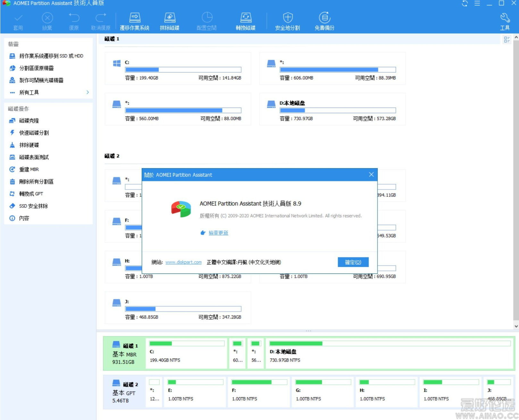The image size is (519, 420).
Task: Select G: 1.00TB NTFS in disk map
Action: pos(323,392)
